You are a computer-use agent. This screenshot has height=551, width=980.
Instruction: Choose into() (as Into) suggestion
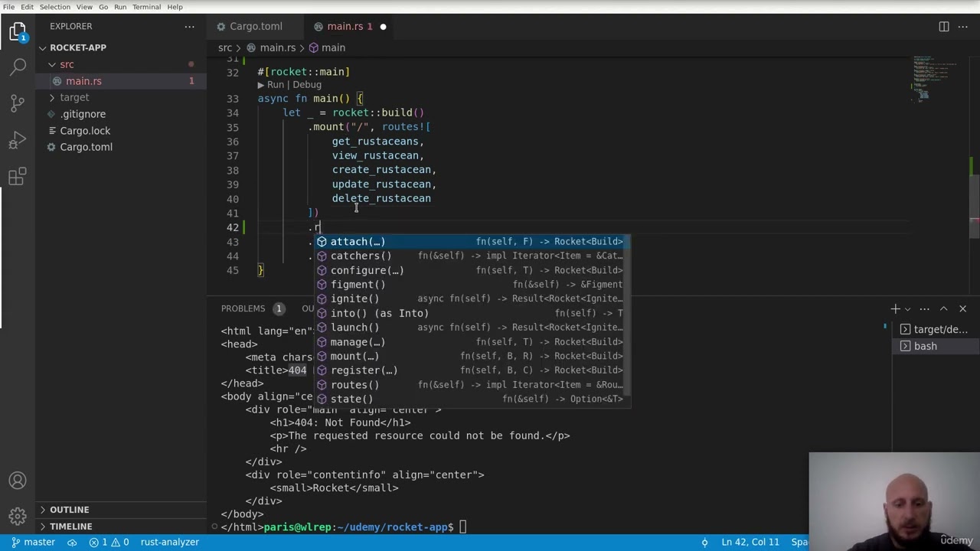[471, 313]
